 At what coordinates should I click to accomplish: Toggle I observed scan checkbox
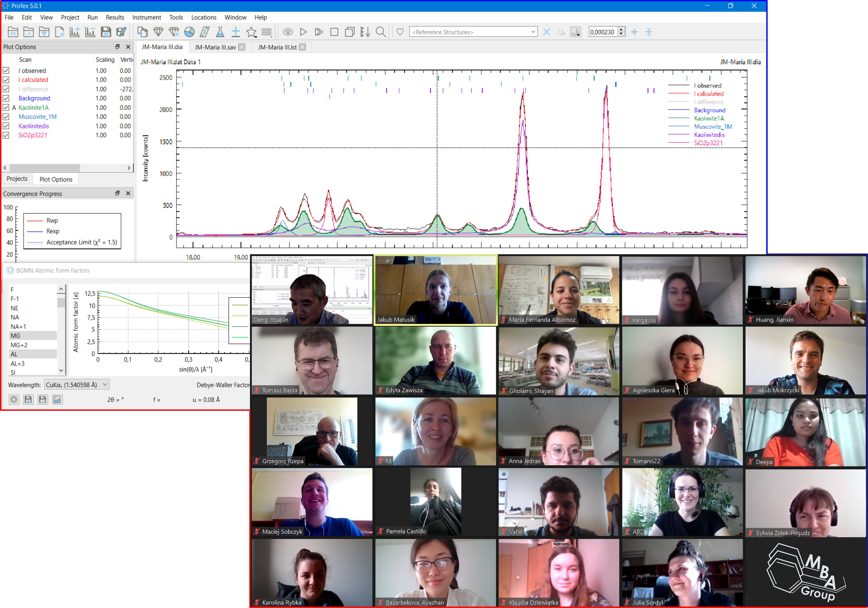[x=6, y=71]
